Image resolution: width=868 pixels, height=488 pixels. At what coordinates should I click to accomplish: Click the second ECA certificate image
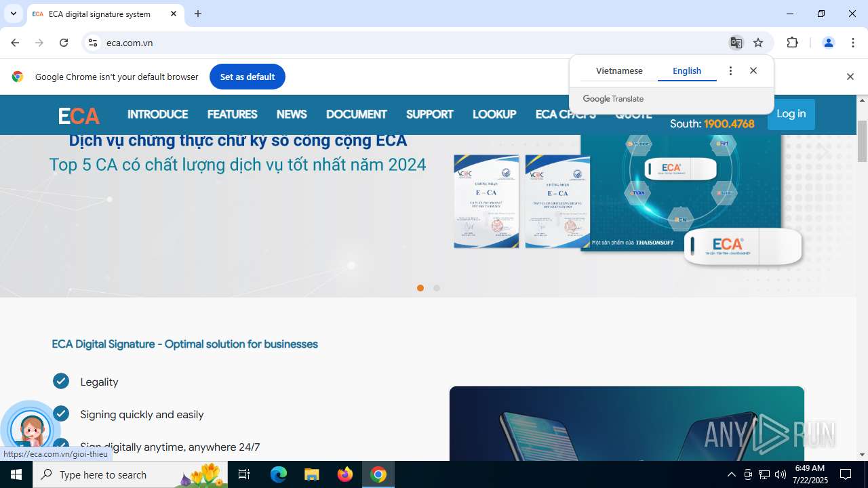(x=557, y=201)
